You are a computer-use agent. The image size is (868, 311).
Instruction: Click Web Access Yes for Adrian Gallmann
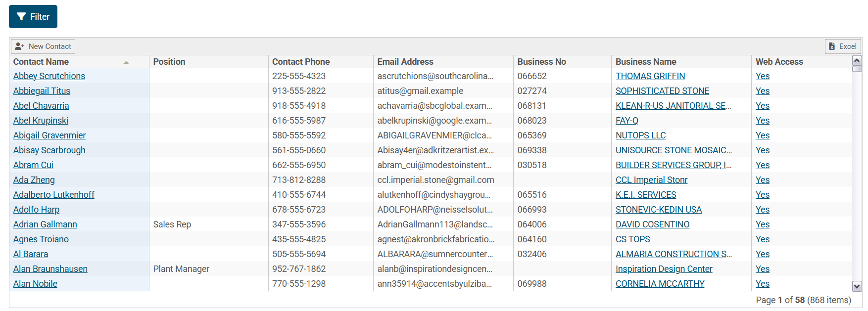763,224
